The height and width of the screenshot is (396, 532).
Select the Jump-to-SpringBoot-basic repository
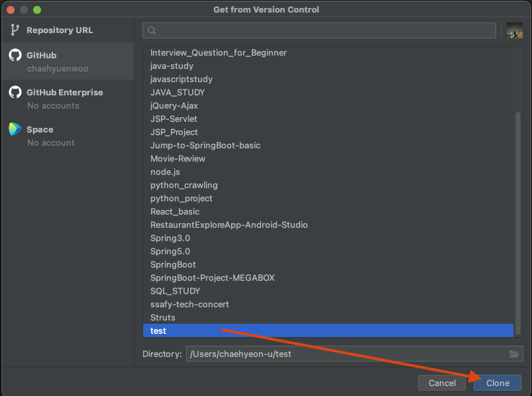point(328,145)
